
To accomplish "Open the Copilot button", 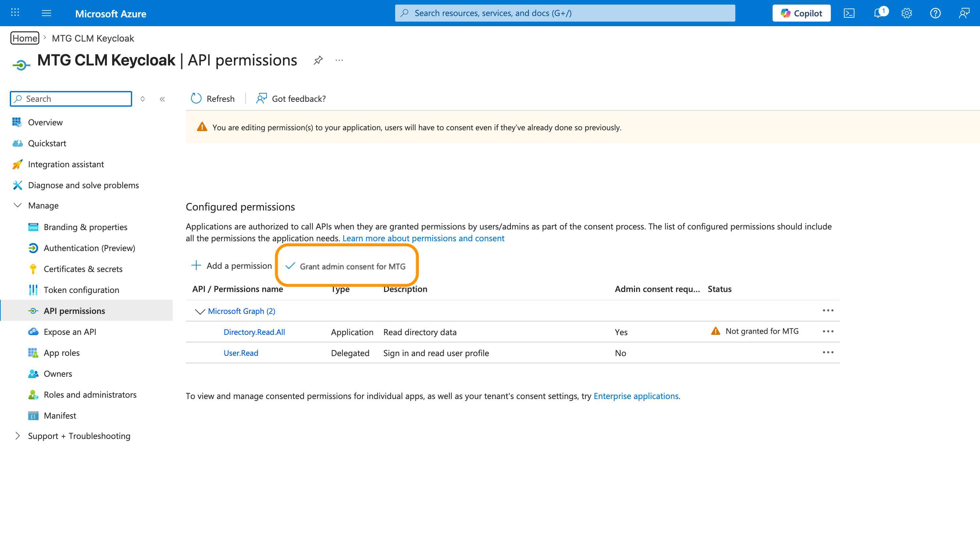I will click(801, 13).
